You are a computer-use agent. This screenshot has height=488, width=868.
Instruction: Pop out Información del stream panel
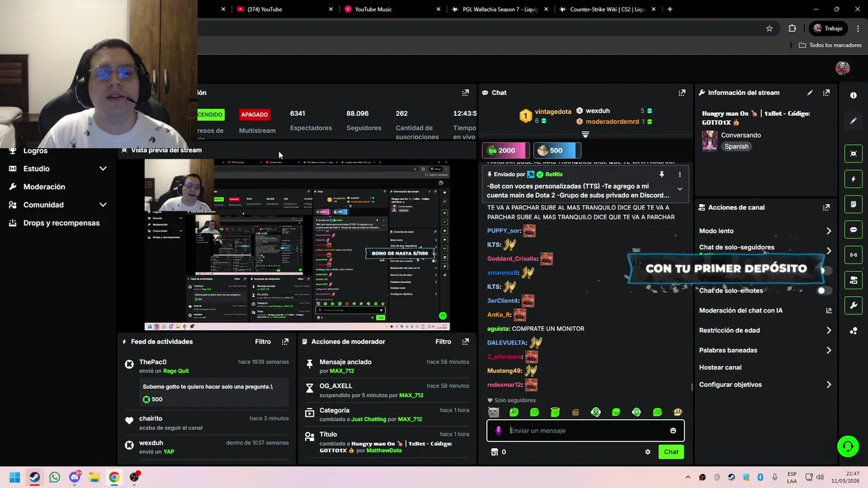826,93
